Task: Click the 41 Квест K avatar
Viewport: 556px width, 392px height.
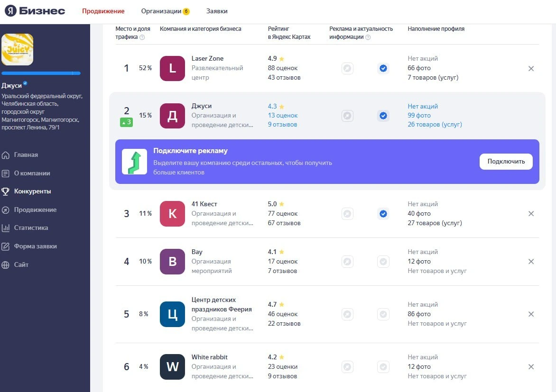Action: tap(172, 214)
